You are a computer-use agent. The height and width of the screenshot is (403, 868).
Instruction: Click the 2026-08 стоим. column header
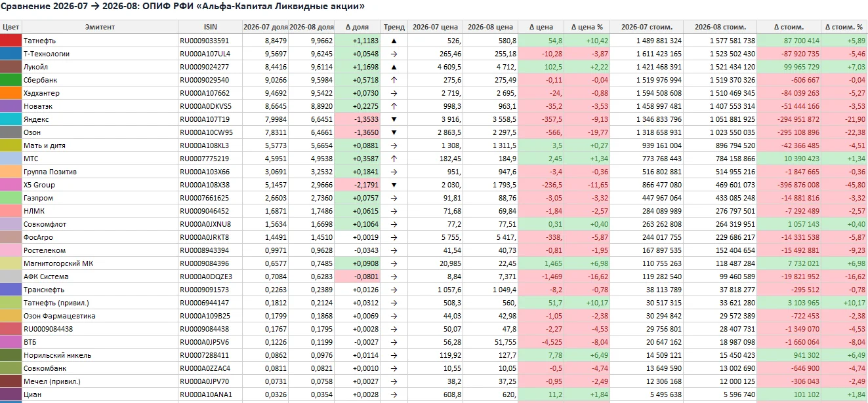coord(720,27)
